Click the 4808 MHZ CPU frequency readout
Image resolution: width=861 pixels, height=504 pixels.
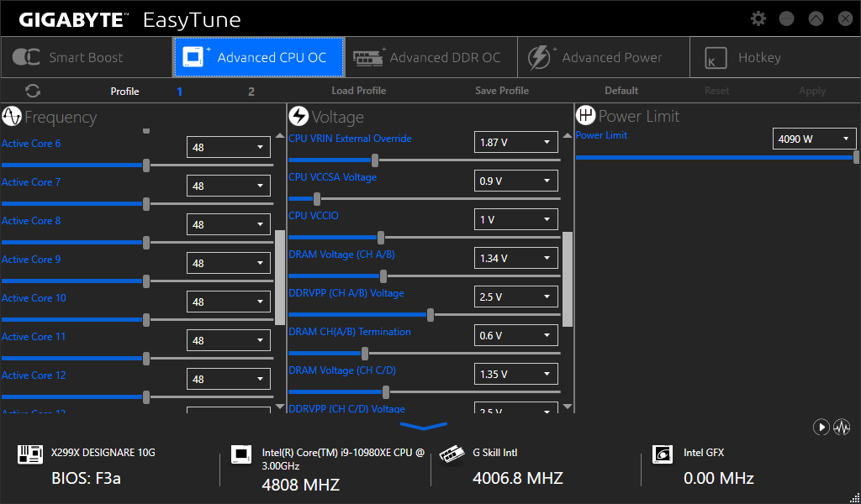coord(301,485)
